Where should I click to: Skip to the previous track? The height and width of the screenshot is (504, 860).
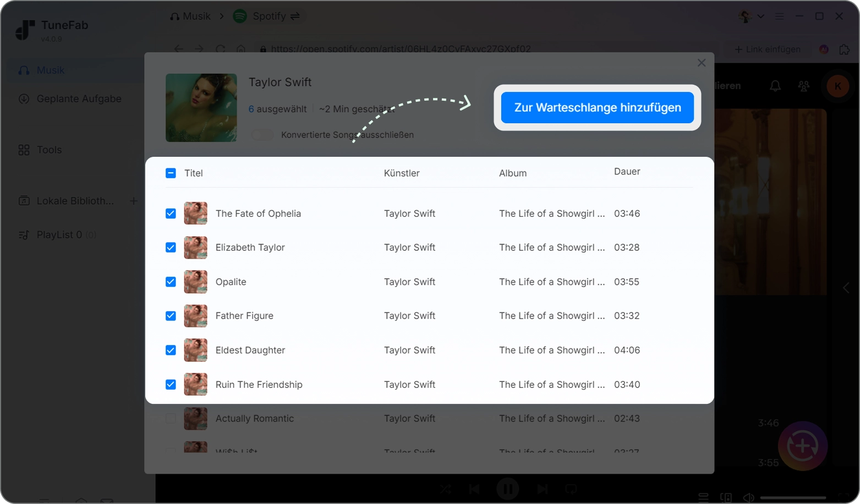pyautogui.click(x=474, y=489)
